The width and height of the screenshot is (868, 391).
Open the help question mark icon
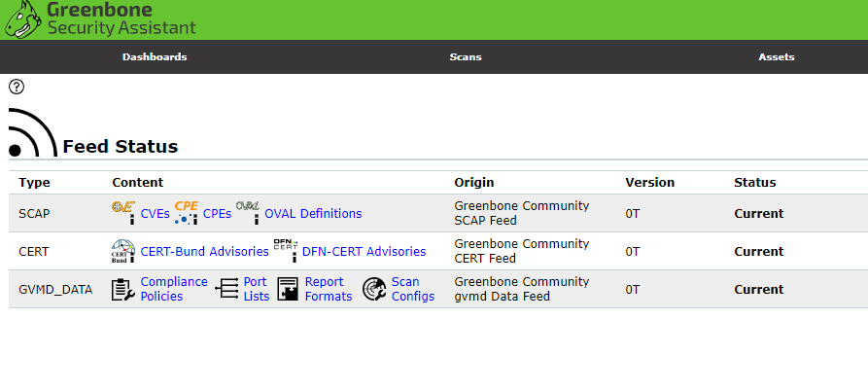coord(17,87)
